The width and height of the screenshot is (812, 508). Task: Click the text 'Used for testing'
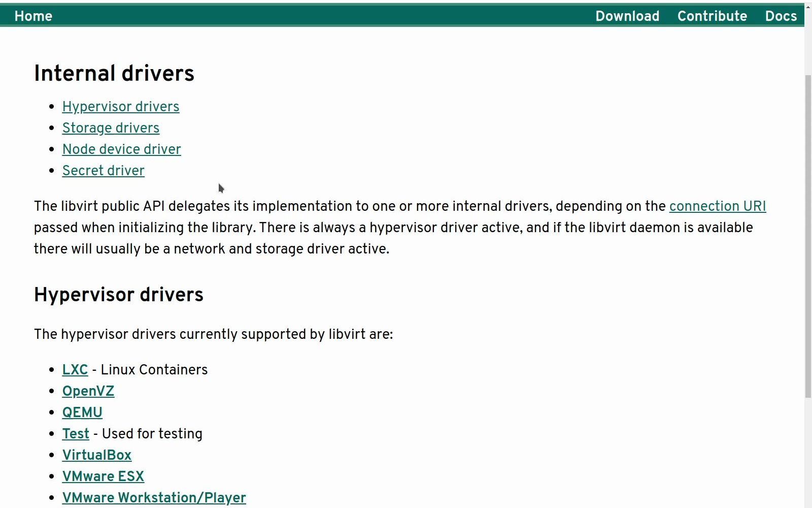pos(152,434)
